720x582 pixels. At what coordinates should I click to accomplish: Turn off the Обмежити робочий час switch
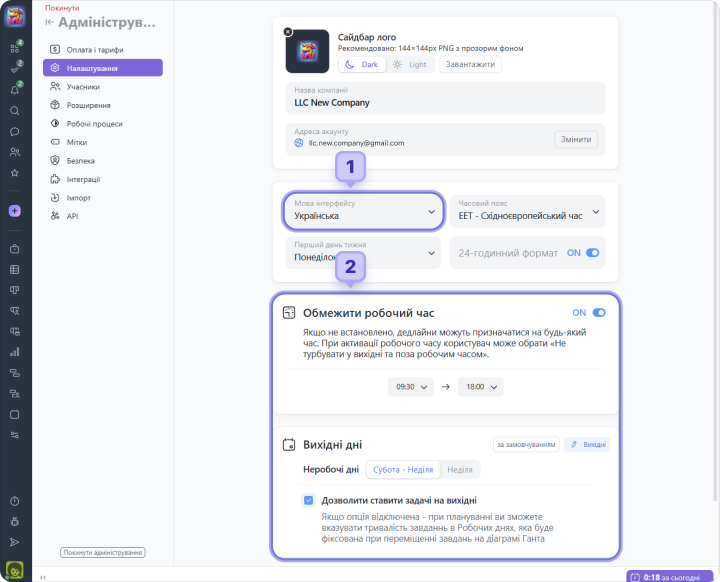click(x=599, y=312)
